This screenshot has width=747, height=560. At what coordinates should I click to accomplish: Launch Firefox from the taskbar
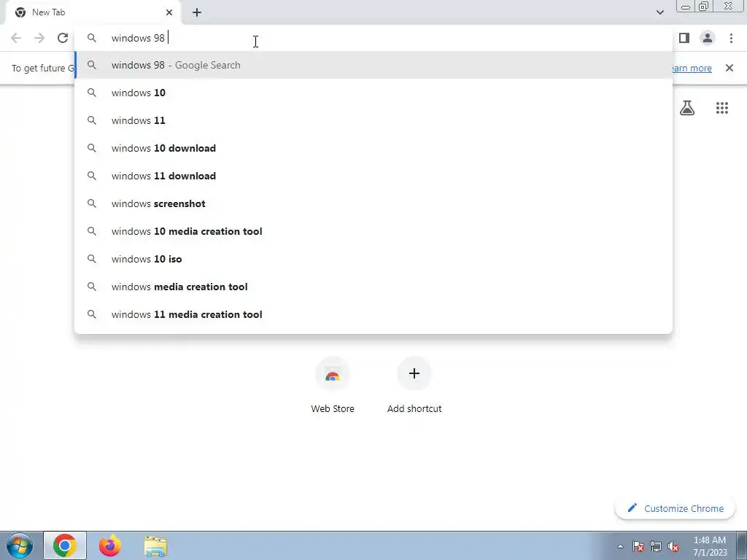(110, 545)
